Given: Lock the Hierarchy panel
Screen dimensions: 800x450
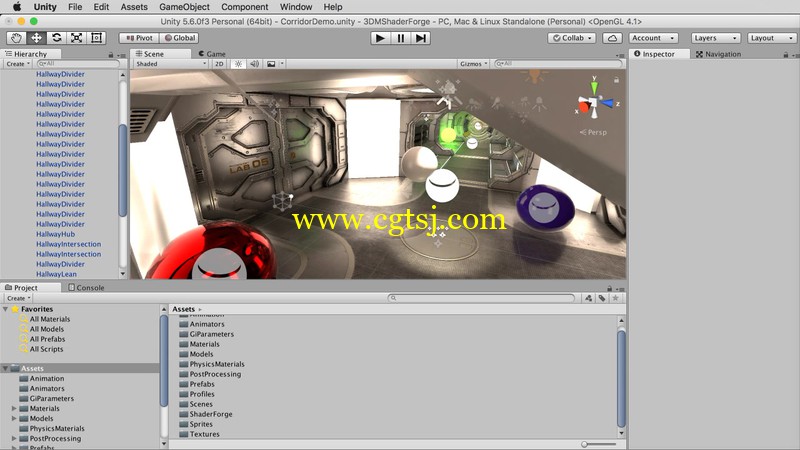Looking at the screenshot, I should 111,55.
